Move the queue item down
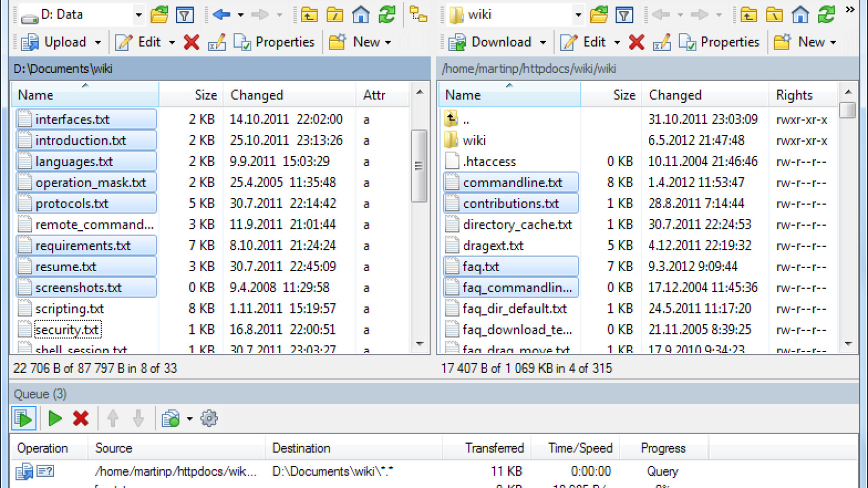The height and width of the screenshot is (488, 868). pyautogui.click(x=138, y=419)
